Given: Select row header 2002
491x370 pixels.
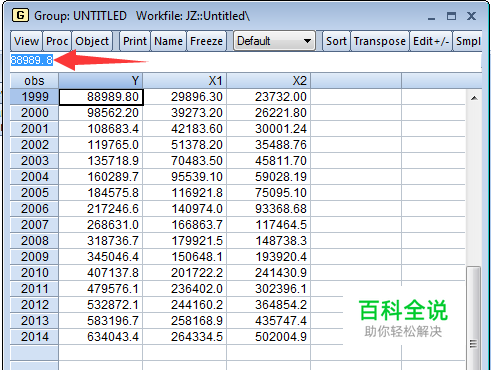Looking at the screenshot, I should point(34,145).
